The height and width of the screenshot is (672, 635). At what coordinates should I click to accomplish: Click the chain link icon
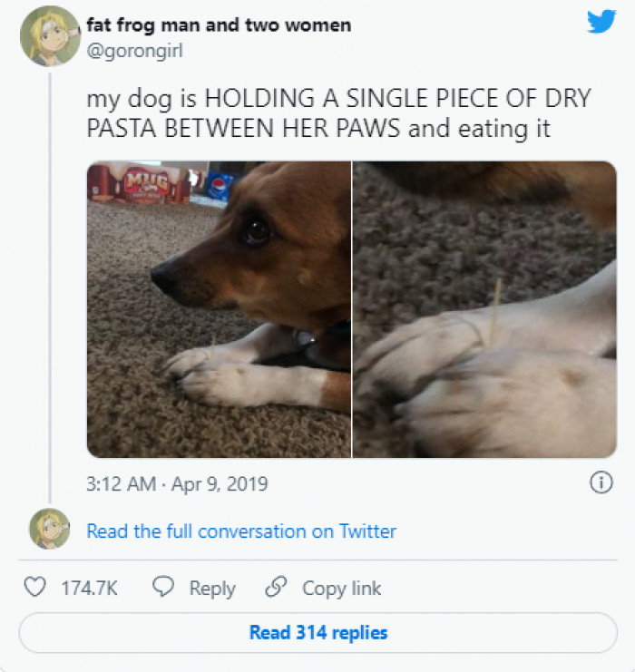tap(276, 588)
